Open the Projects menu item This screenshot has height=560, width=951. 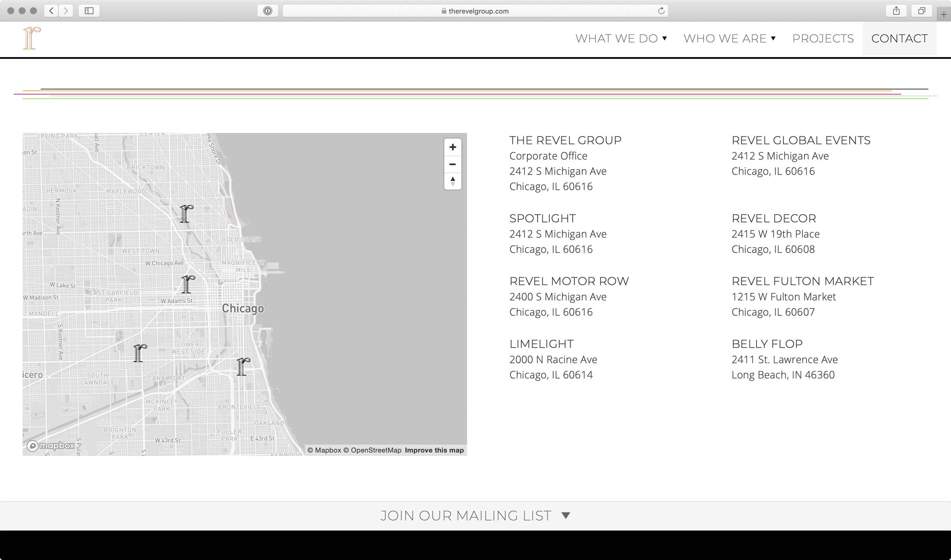coord(823,38)
